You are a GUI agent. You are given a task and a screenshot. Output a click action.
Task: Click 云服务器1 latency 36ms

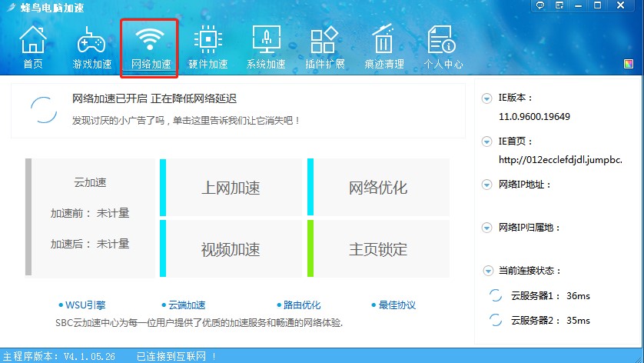tap(578, 296)
